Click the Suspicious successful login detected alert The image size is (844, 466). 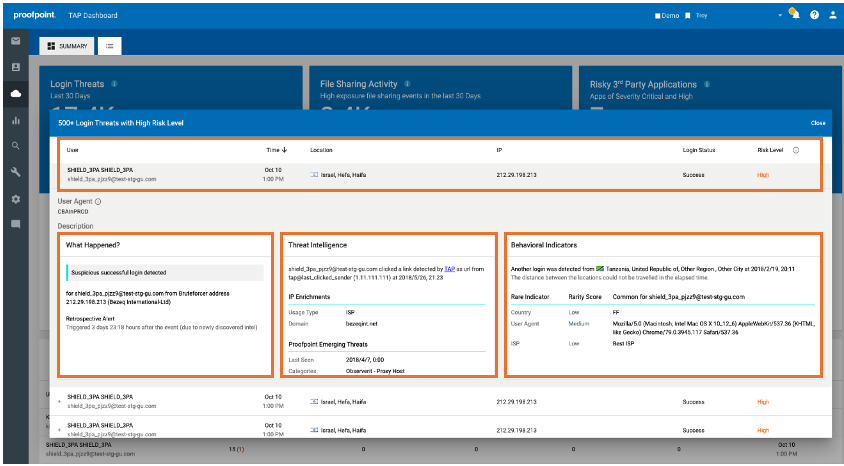pos(165,273)
